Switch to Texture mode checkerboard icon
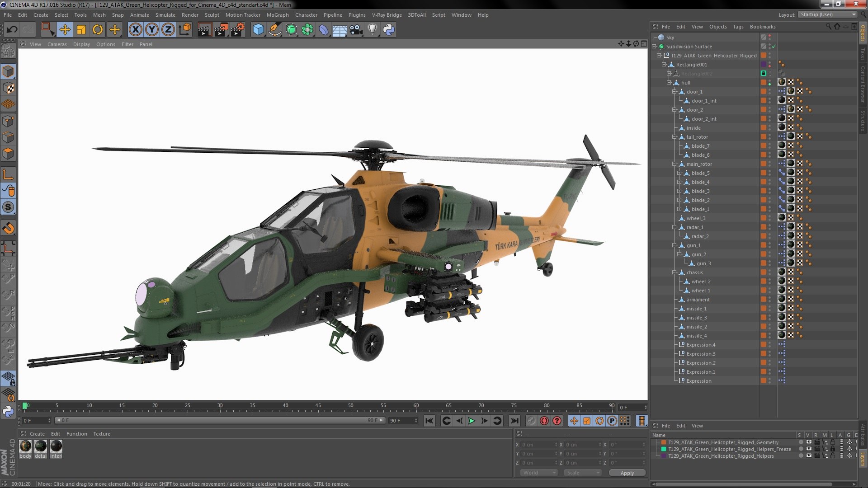The width and height of the screenshot is (868, 488). pyautogui.click(x=8, y=88)
